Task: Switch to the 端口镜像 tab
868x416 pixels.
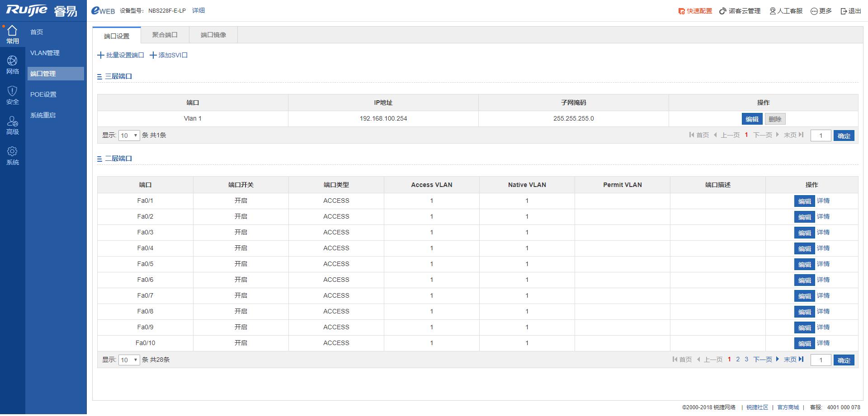Action: pos(213,35)
